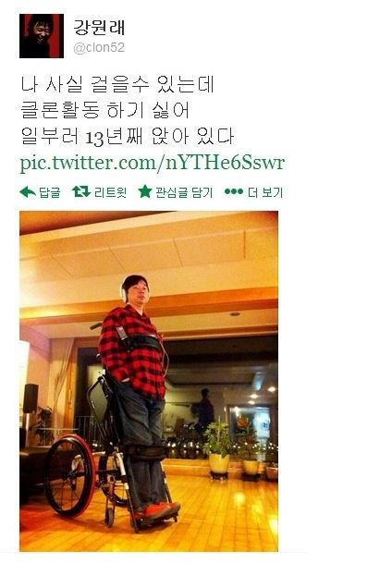
Task: Click the tweet line starting with 클론활동
Action: click(x=104, y=110)
